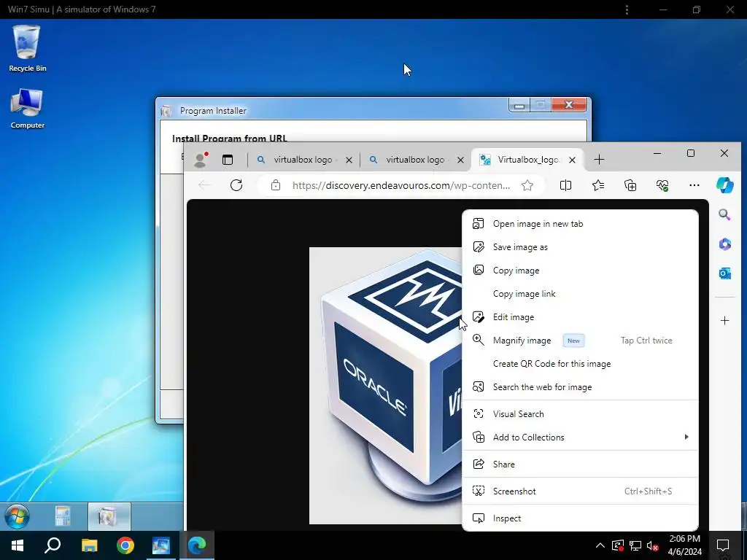
Task: Open the Recycle Bin desktop icon
Action: (x=27, y=48)
